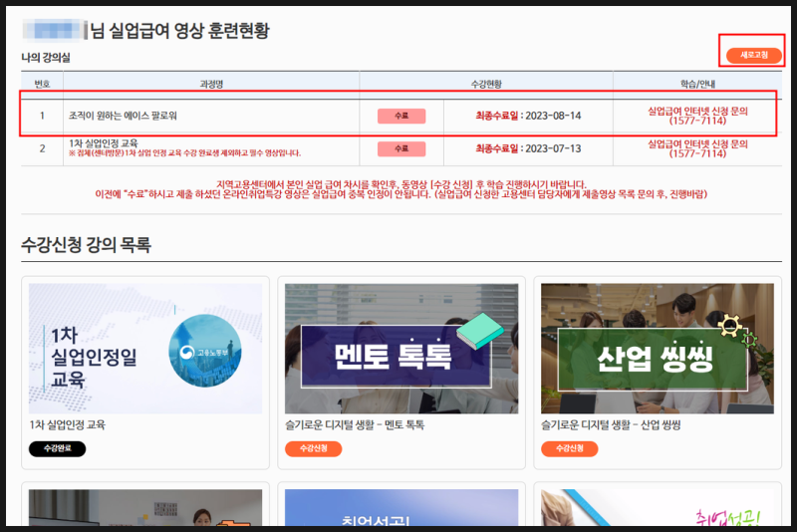Screen dimensions: 797x532
Task: Click red note about 집체(센터방문) 1차 실업 인정 교육
Action: click(x=185, y=153)
